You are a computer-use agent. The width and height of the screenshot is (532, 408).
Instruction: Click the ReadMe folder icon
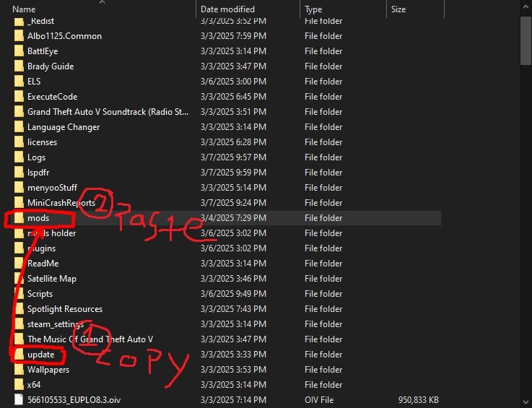point(19,264)
